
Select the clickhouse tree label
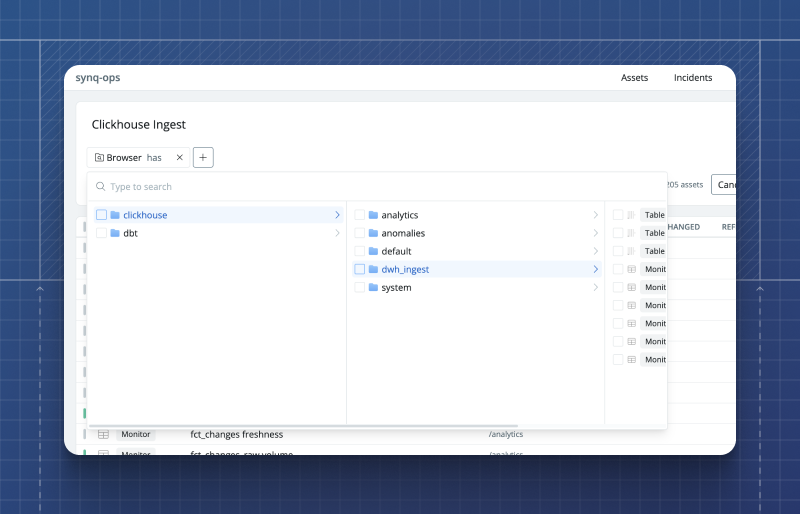click(145, 215)
